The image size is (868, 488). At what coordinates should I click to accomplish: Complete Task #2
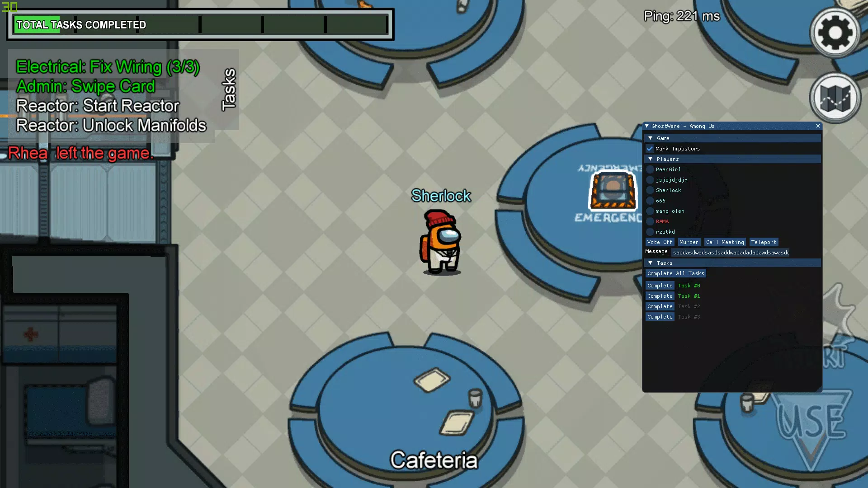coord(660,306)
